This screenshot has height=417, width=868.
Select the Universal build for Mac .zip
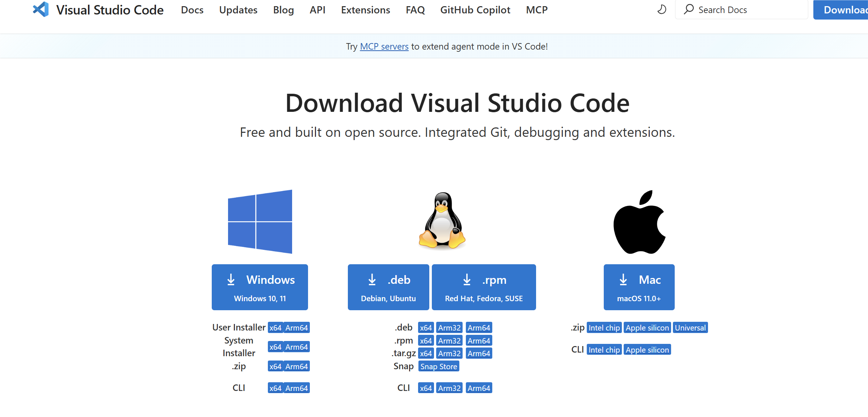click(x=690, y=327)
